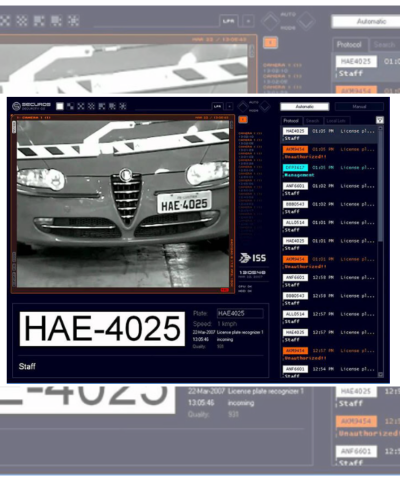Open the filter funnel icon above the list

point(380,120)
